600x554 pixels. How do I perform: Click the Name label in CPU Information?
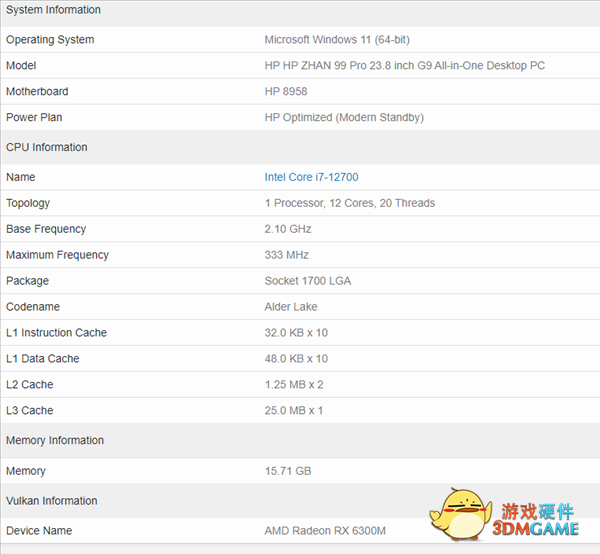click(21, 177)
